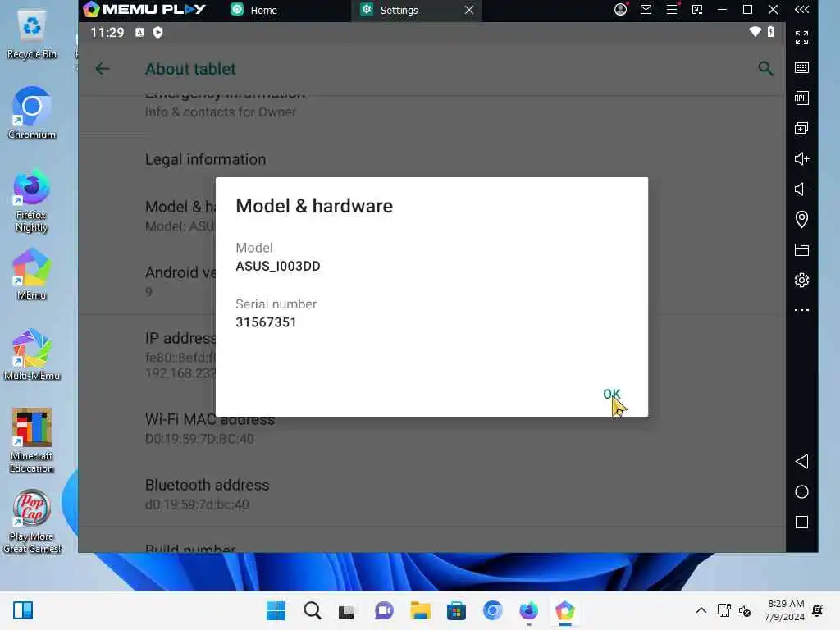Tap the Android home circle button
840x630 pixels.
pyautogui.click(x=801, y=492)
